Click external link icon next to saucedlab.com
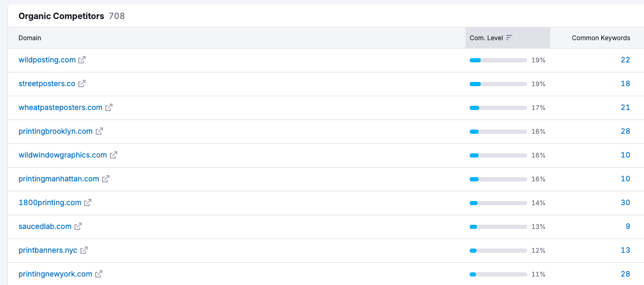The width and height of the screenshot is (644, 285). click(78, 227)
